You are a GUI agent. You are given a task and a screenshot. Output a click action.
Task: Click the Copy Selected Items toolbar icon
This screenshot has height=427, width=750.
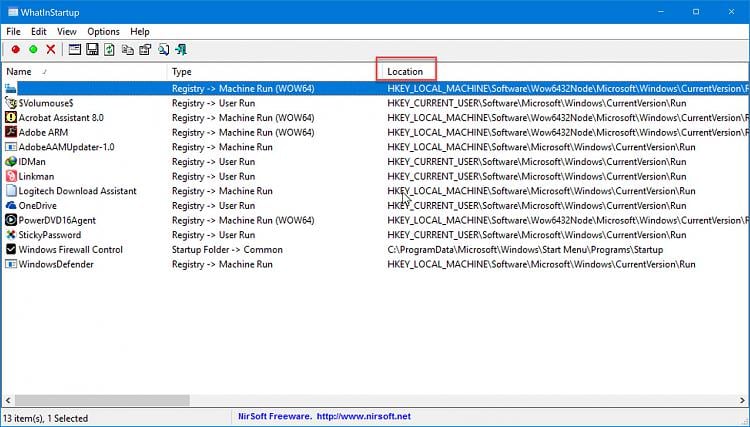[x=127, y=49]
